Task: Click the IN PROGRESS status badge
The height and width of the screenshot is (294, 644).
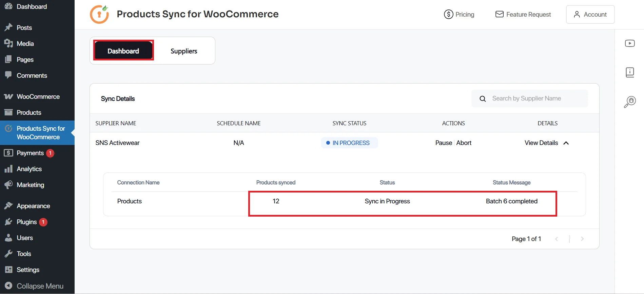Action: [349, 143]
